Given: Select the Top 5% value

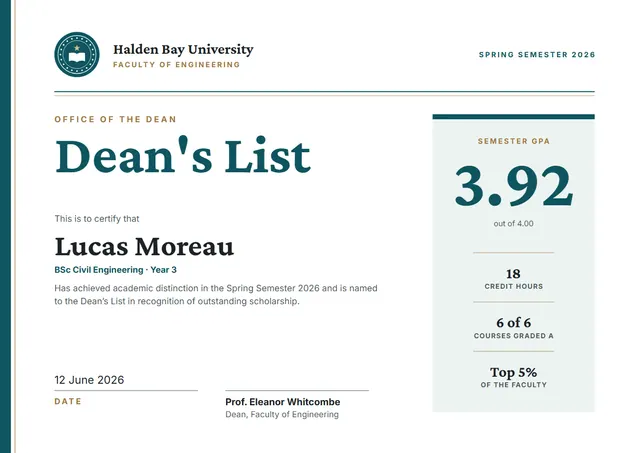Looking at the screenshot, I should click(x=513, y=372).
